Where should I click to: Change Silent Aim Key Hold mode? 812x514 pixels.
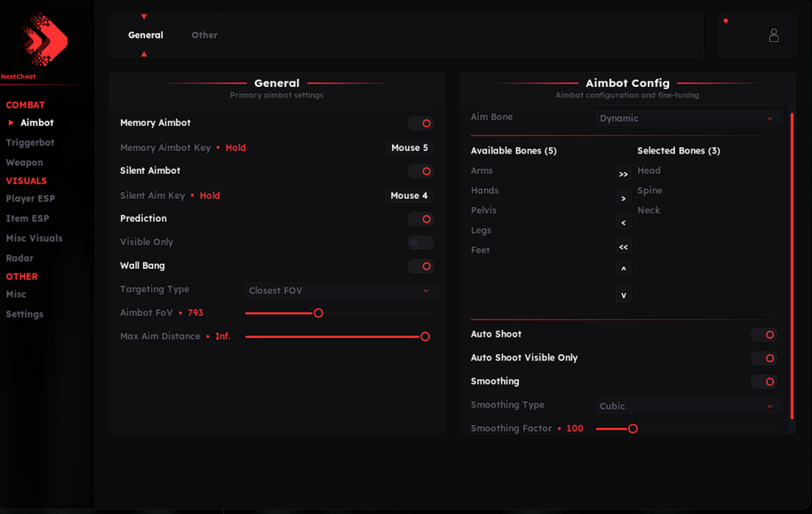209,196
